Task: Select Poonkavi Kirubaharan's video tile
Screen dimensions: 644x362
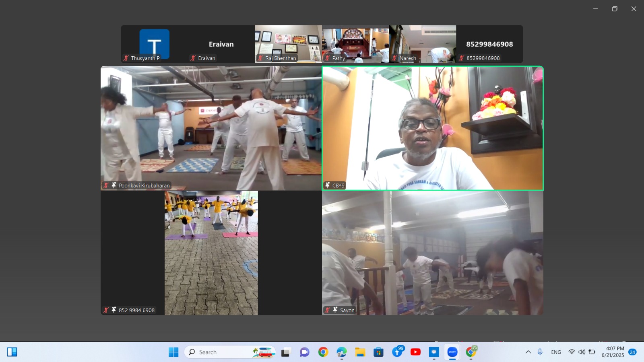Action: tap(211, 128)
